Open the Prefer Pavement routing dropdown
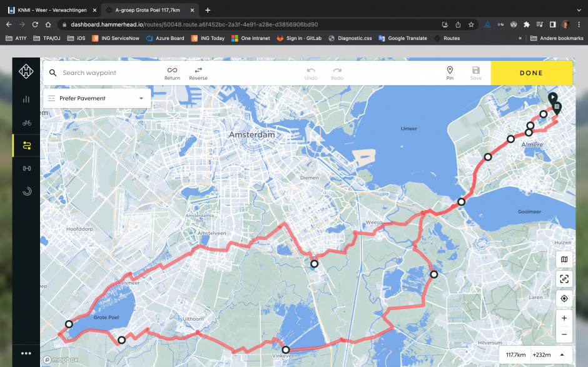588x367 pixels. pyautogui.click(x=97, y=98)
